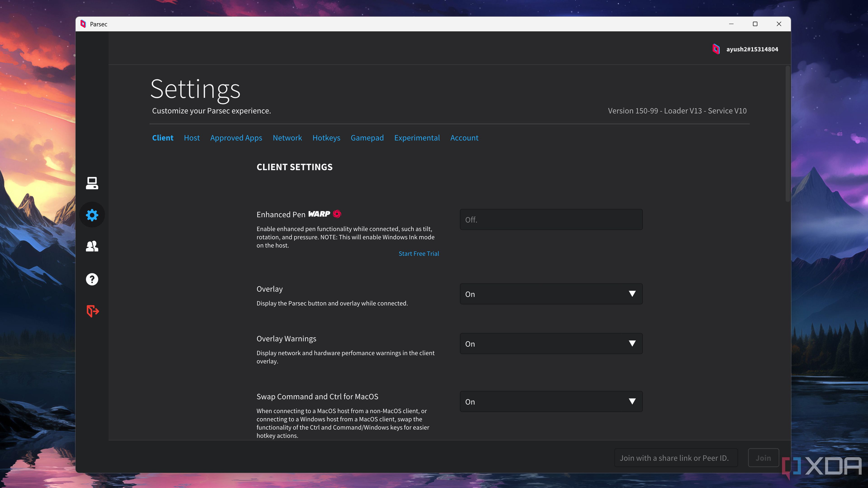Click the Swap Command and Ctrl for MacOS label

coord(317,396)
